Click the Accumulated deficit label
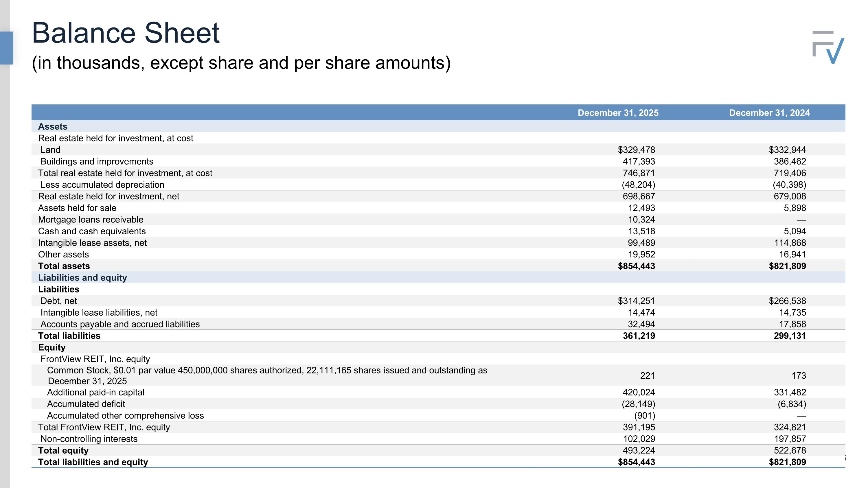The height and width of the screenshot is (488, 868). [86, 404]
